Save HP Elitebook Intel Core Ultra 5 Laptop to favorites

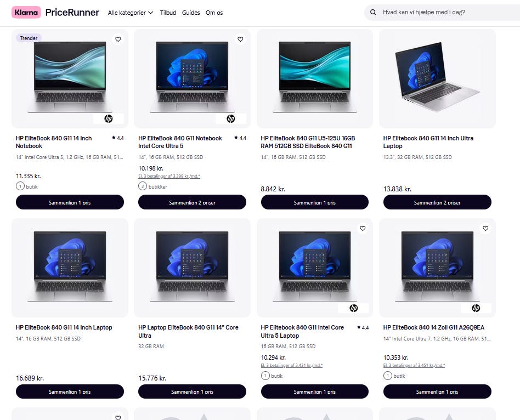click(x=363, y=229)
